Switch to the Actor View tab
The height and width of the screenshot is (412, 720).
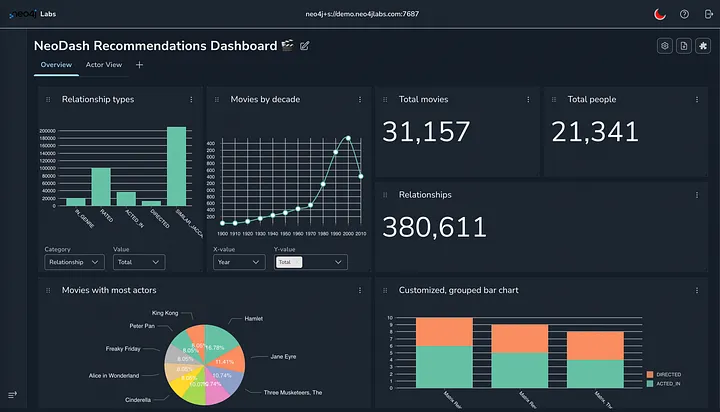coord(104,65)
